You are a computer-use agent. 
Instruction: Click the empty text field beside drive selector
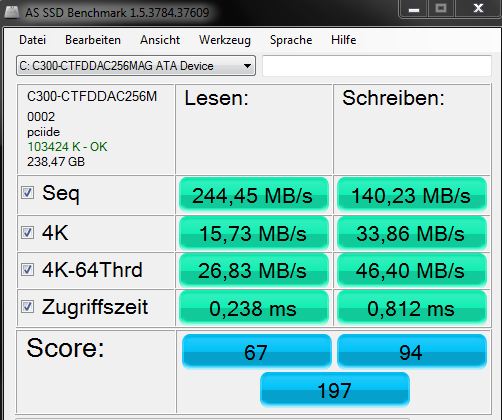point(377,66)
